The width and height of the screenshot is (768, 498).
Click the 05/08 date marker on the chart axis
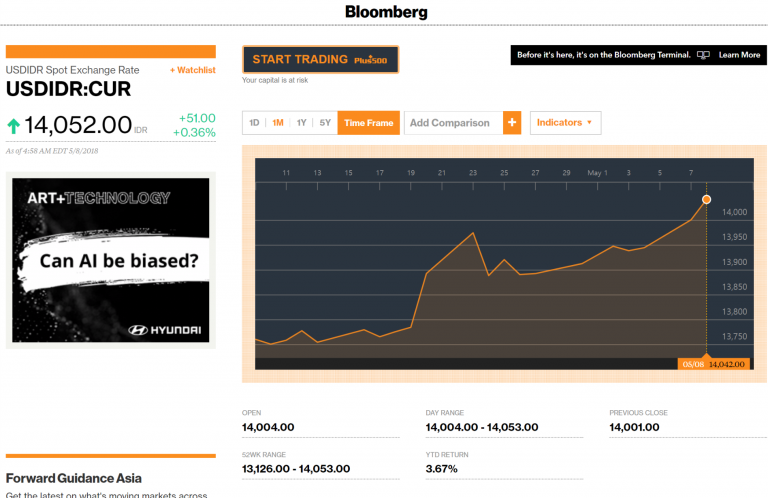click(x=693, y=364)
